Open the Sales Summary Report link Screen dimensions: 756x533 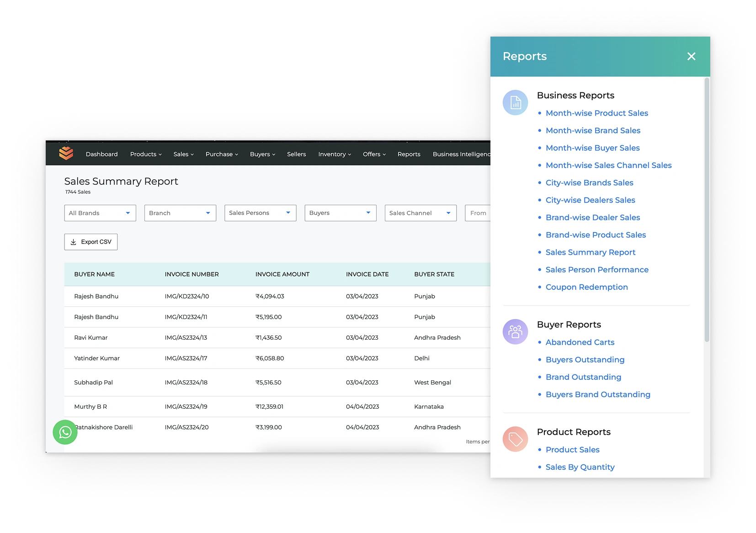pos(590,252)
